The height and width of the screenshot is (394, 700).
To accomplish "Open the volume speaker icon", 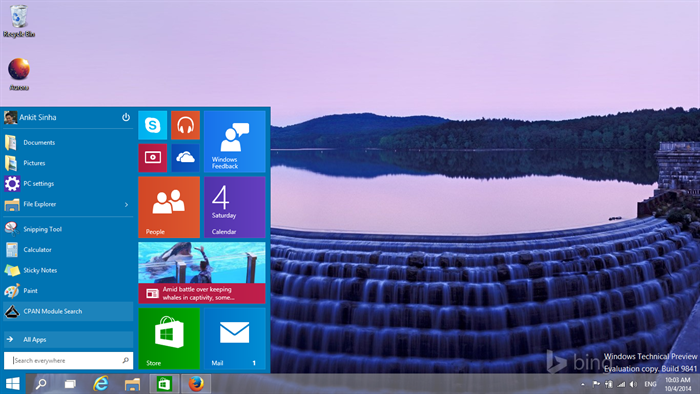I will click(633, 384).
